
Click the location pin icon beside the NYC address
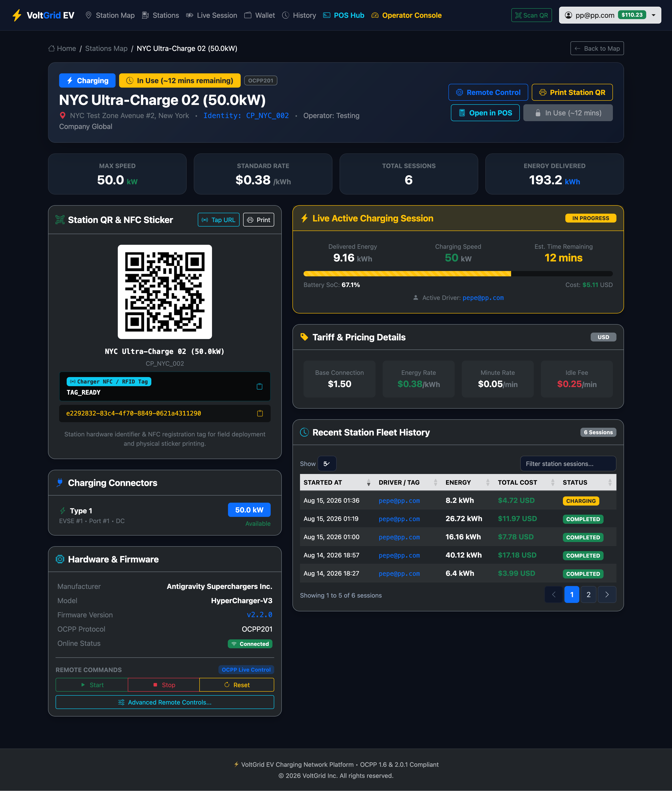(62, 115)
